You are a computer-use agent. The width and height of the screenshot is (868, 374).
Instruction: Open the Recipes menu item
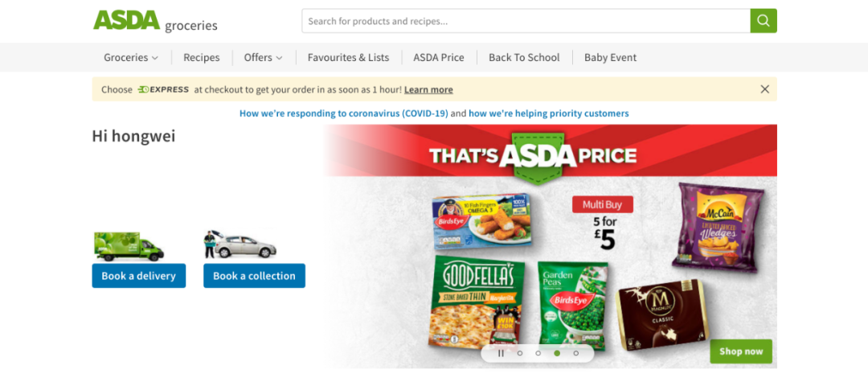pyautogui.click(x=202, y=58)
